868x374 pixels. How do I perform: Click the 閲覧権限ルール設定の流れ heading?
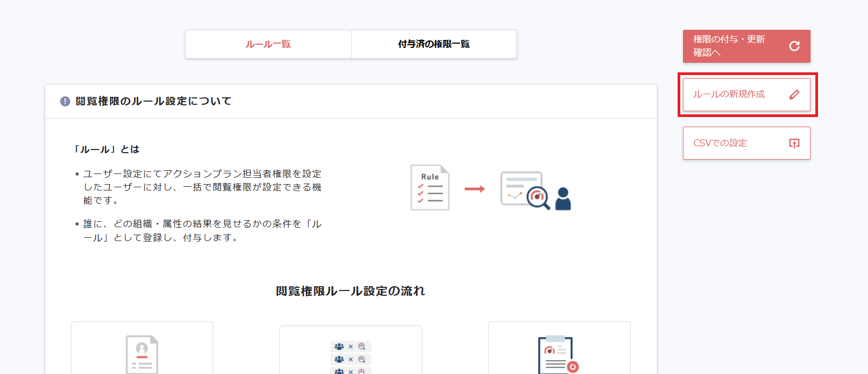pos(350,291)
